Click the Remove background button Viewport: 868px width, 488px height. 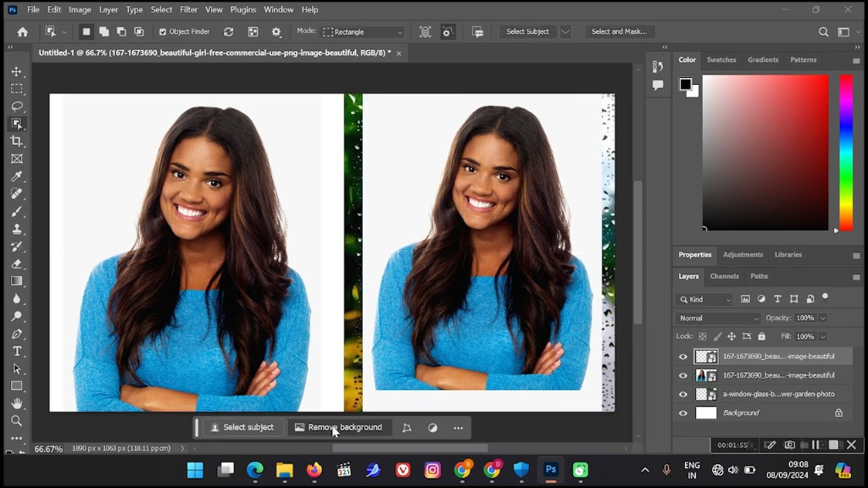pyautogui.click(x=339, y=427)
